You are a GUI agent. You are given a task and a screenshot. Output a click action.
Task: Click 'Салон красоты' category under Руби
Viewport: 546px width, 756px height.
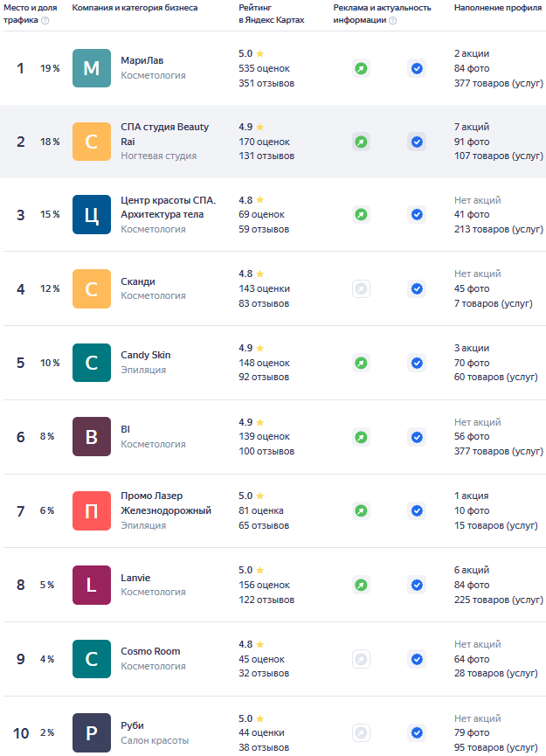pyautogui.click(x=155, y=740)
